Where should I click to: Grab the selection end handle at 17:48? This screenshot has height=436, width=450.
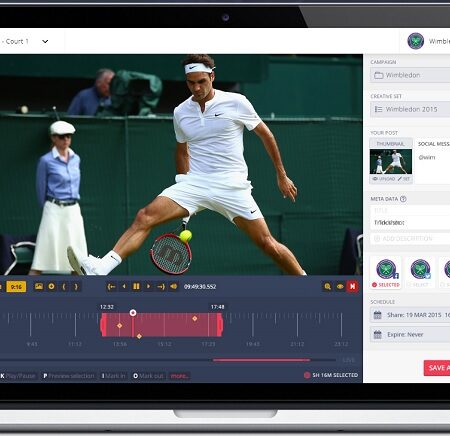220,325
